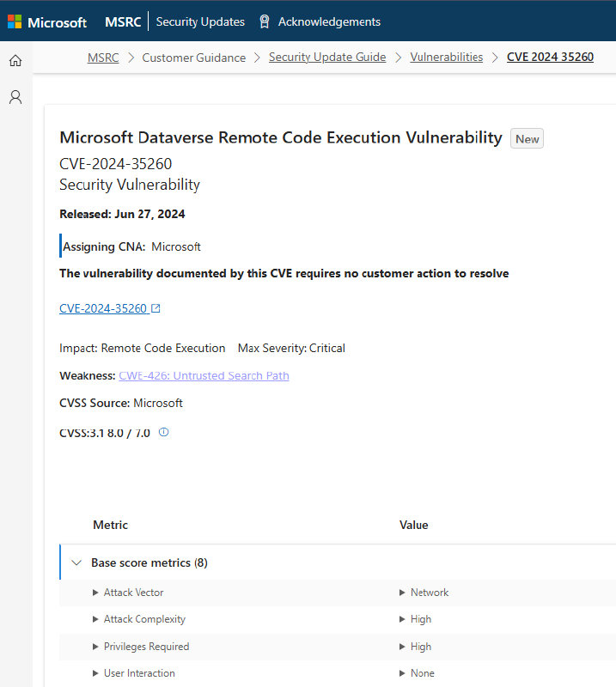Expand the Privileges Required metric row
The width and height of the screenshot is (616, 687).
(96, 647)
